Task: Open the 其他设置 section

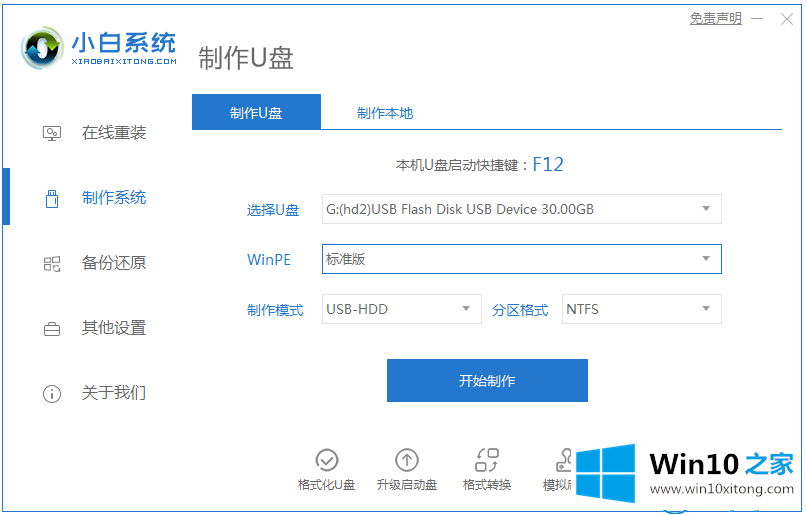Action: (114, 328)
